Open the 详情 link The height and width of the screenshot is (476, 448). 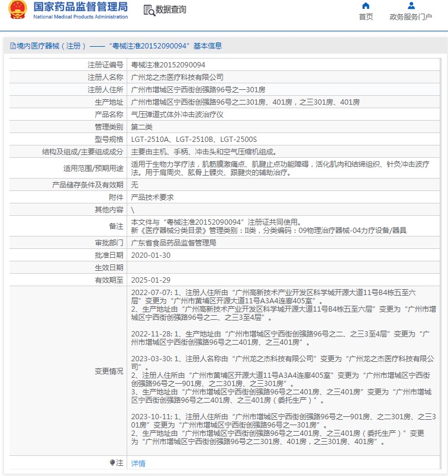pyautogui.click(x=138, y=464)
